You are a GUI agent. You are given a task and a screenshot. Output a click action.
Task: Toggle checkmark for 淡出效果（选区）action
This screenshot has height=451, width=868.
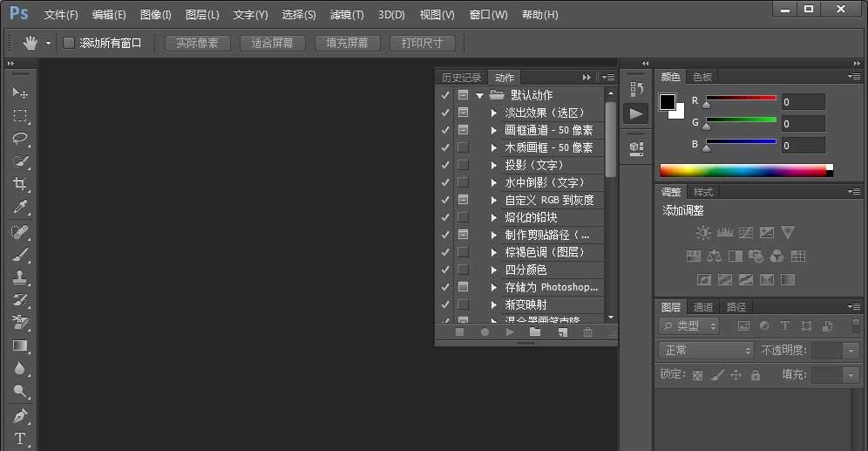point(445,113)
